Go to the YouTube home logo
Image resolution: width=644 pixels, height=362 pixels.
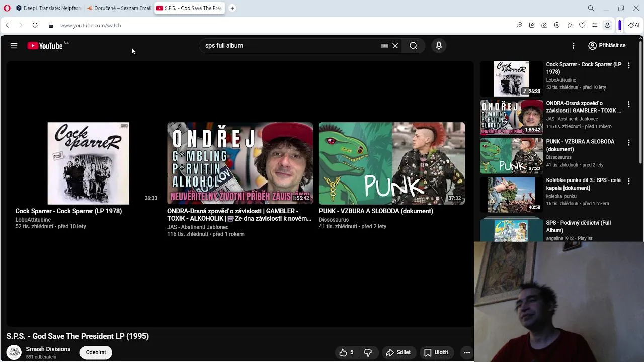tap(45, 46)
